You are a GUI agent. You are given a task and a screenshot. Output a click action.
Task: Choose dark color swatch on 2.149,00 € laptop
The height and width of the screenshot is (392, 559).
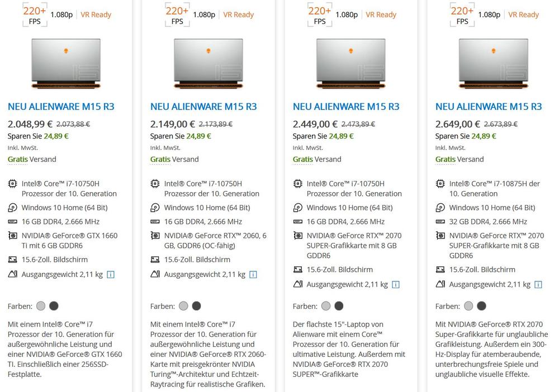(197, 306)
